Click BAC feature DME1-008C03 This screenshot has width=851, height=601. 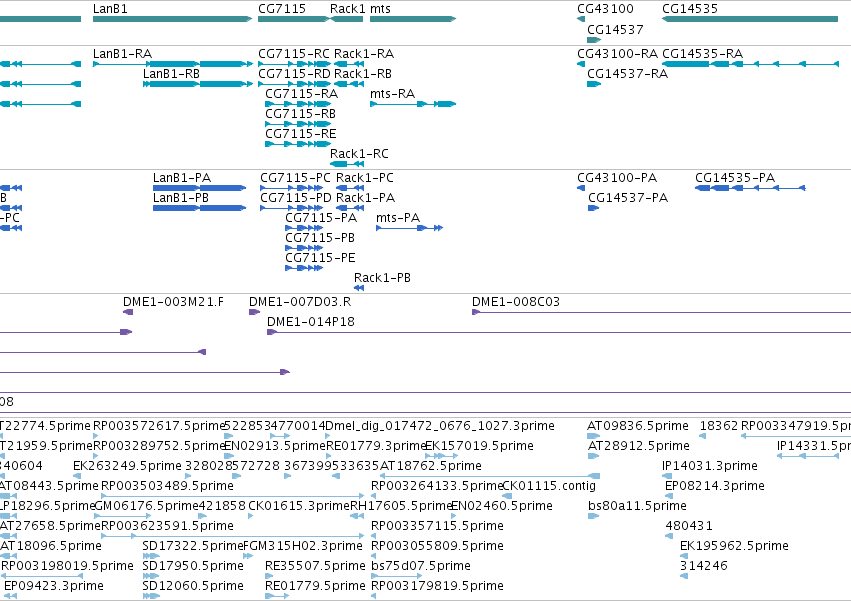point(662,312)
